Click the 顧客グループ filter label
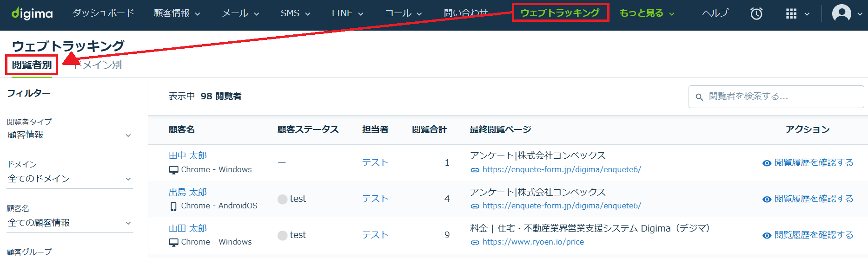The image size is (868, 258). [29, 252]
